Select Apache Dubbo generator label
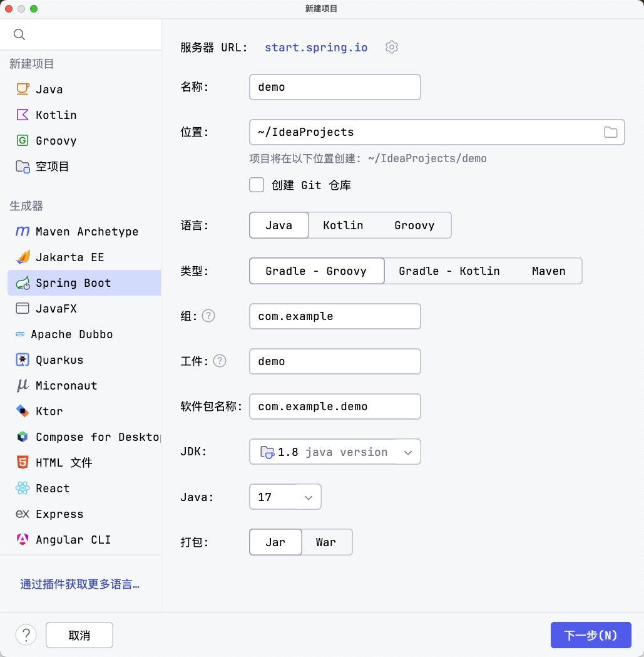 pos(71,334)
